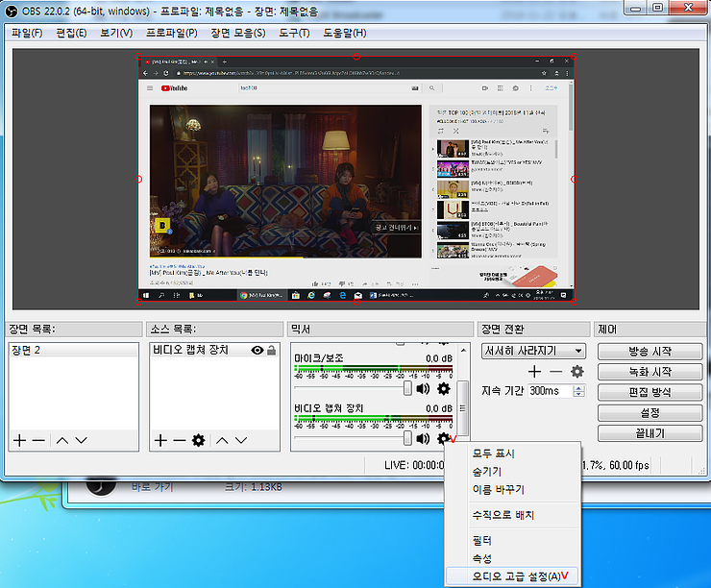Choose 모두 표시 in the context menu

513,453
